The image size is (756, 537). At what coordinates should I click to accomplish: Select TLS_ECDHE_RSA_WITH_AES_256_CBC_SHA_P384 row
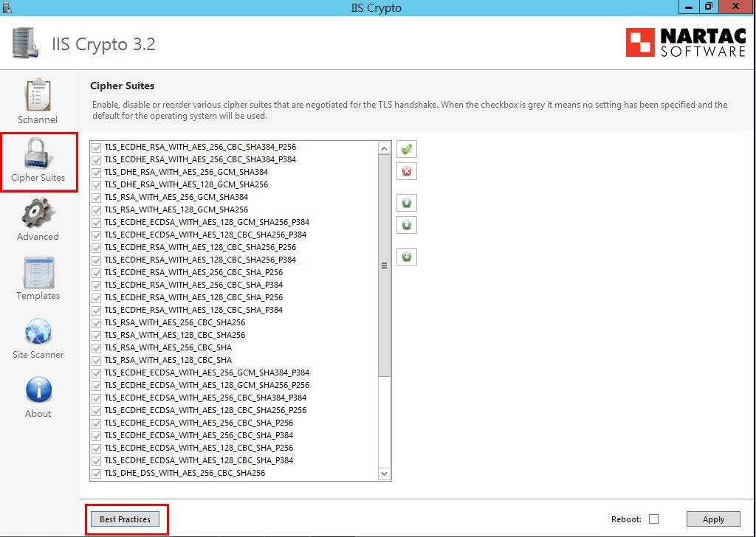(x=234, y=285)
